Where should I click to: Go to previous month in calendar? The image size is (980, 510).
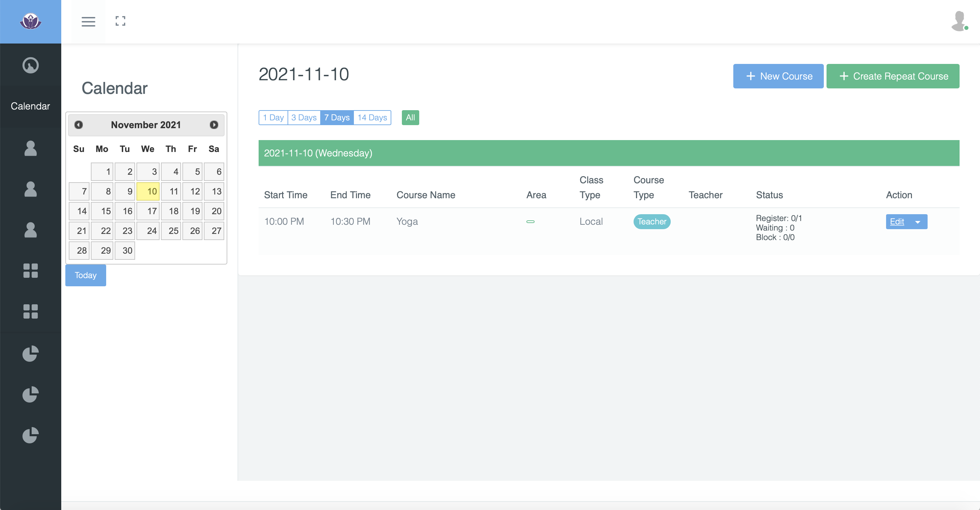coord(78,125)
